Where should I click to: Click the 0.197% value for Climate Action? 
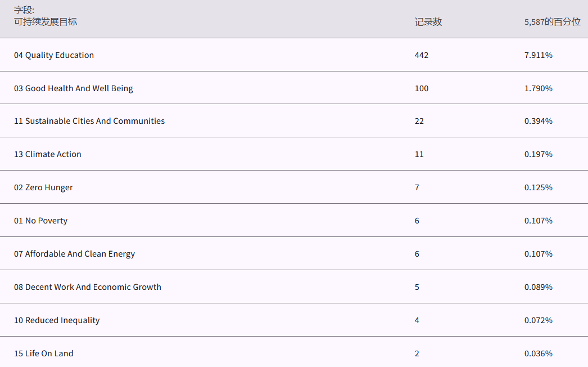pos(538,154)
